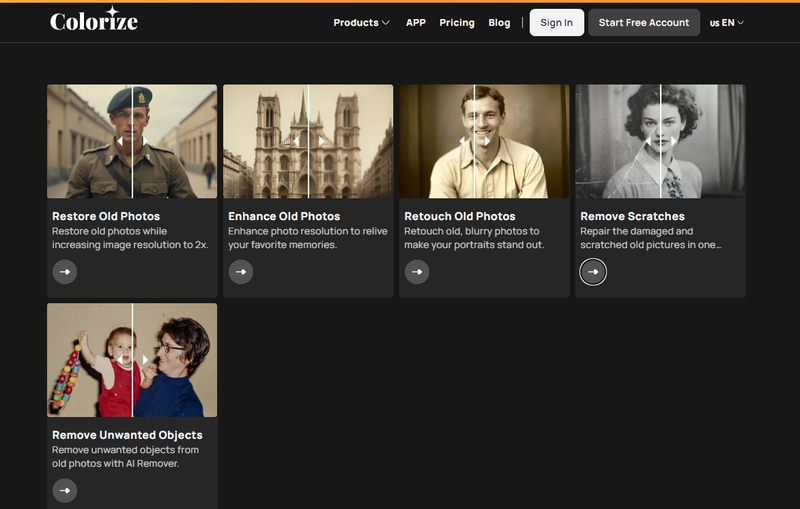Open the arrow button under Retouch Old Photos
The width and height of the screenshot is (800, 509).
(417, 272)
